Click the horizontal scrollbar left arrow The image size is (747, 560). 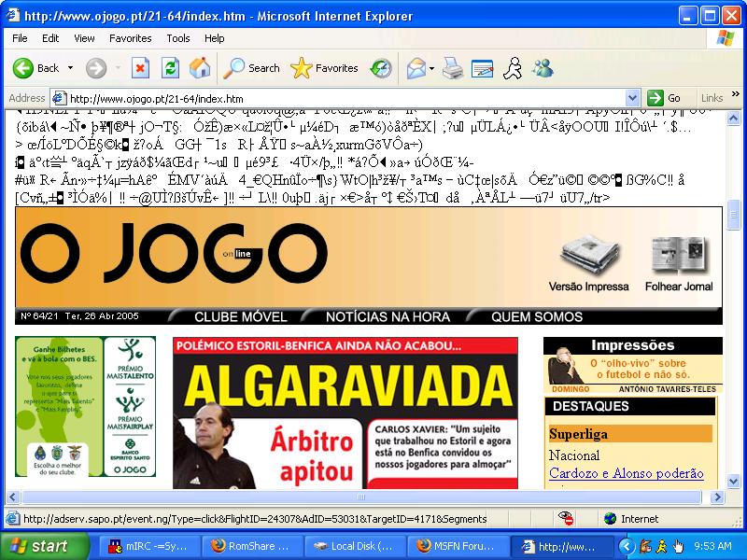(x=13, y=497)
